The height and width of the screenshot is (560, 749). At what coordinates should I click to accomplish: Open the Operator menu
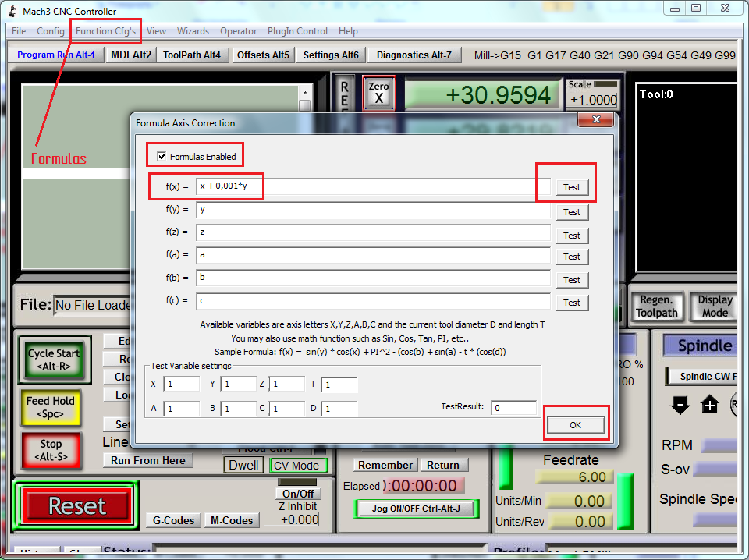[239, 31]
